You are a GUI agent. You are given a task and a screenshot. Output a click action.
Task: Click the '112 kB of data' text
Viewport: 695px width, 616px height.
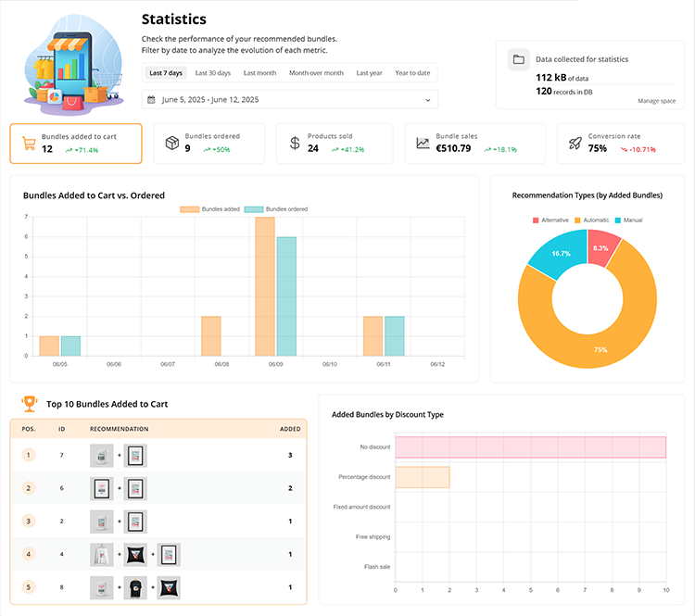562,78
